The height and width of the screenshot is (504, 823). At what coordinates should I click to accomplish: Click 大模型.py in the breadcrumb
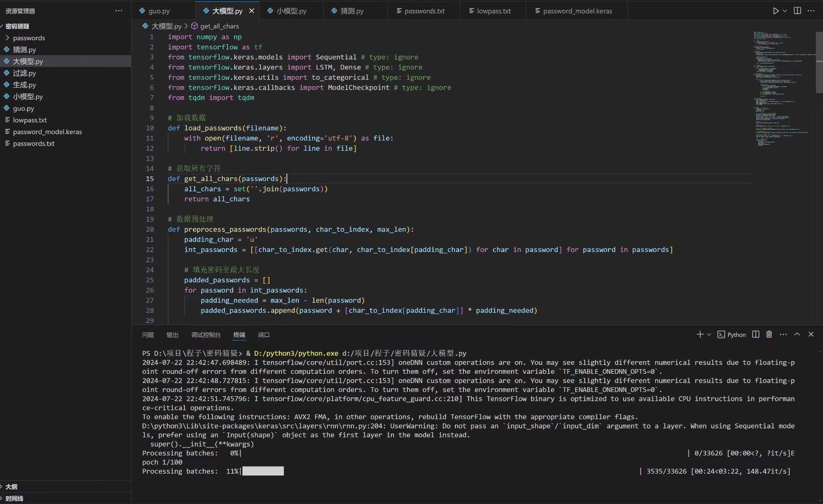click(166, 26)
